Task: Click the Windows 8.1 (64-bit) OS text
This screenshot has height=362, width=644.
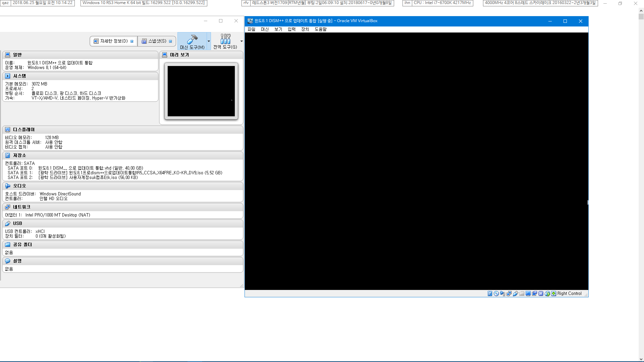Action: pyautogui.click(x=47, y=68)
